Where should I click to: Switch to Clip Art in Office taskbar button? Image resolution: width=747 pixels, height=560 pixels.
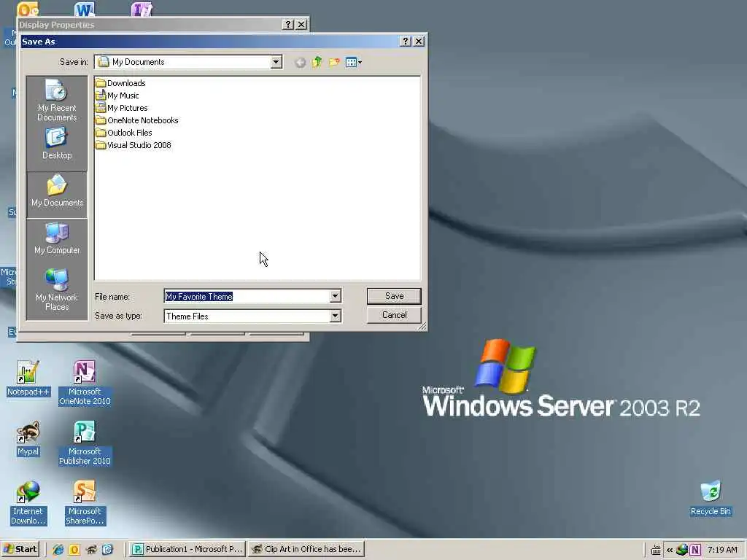coord(306,549)
